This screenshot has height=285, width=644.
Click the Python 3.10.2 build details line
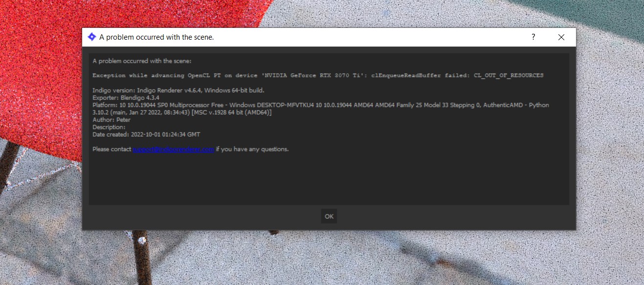pos(182,113)
